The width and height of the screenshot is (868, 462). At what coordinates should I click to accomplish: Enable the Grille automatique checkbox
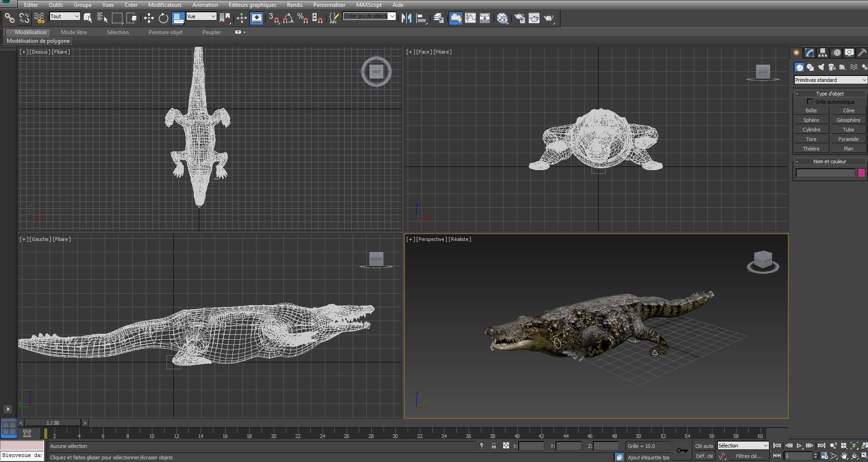810,102
